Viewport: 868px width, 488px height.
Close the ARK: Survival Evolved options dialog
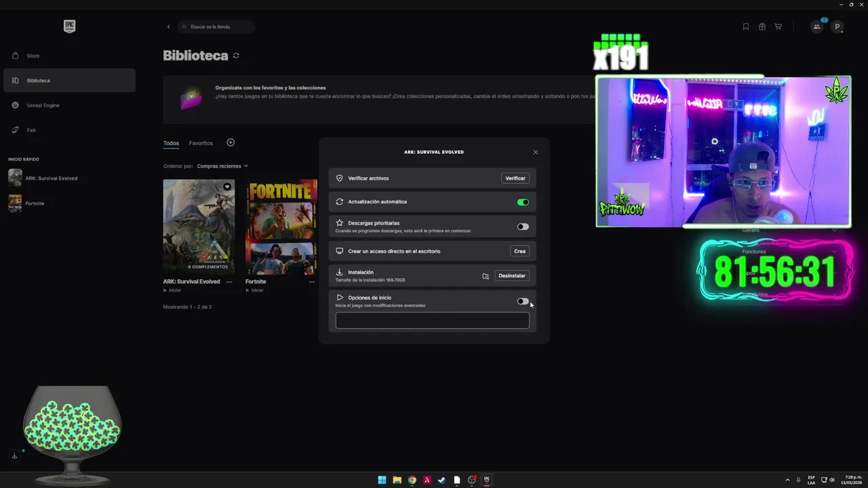pyautogui.click(x=536, y=152)
